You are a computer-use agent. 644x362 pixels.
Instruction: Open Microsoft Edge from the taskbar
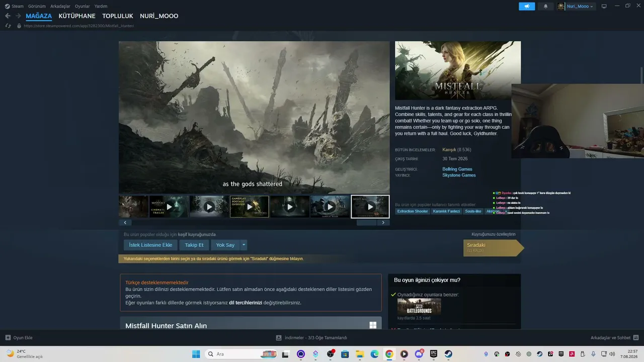pos(375,354)
